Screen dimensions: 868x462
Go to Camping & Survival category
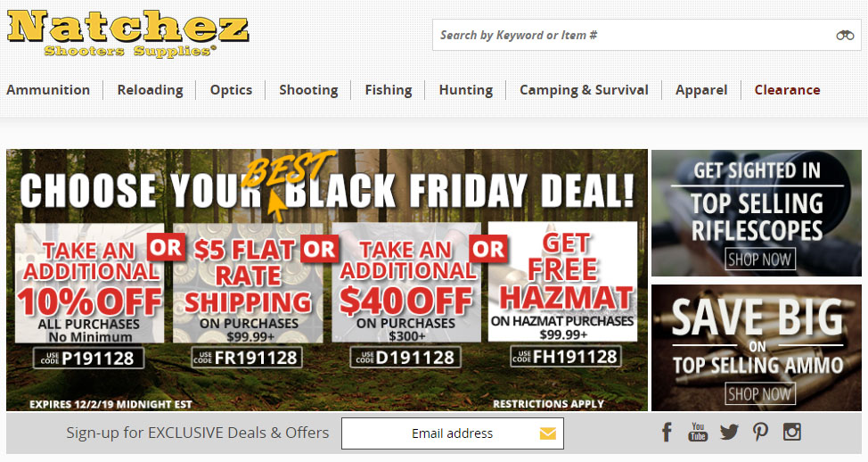(584, 90)
